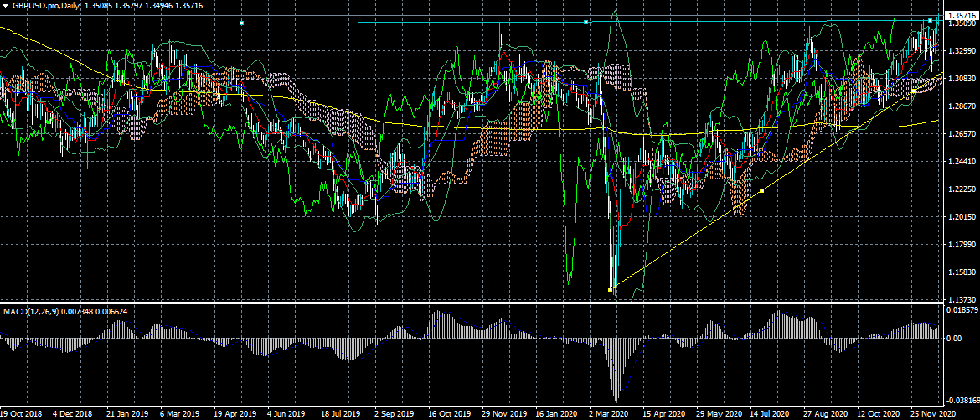Select the yellow trendline's middle anchor point

(x=761, y=191)
